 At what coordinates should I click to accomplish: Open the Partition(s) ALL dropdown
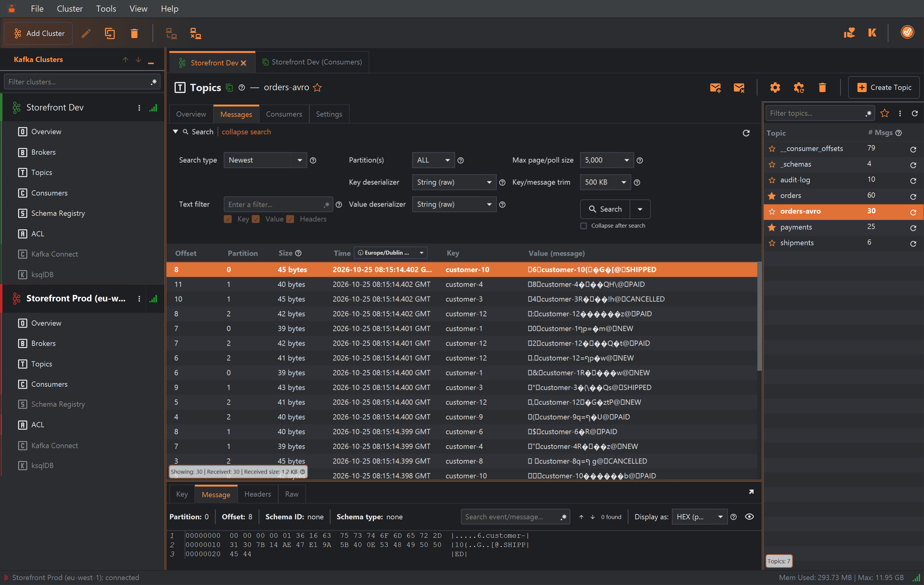(433, 160)
